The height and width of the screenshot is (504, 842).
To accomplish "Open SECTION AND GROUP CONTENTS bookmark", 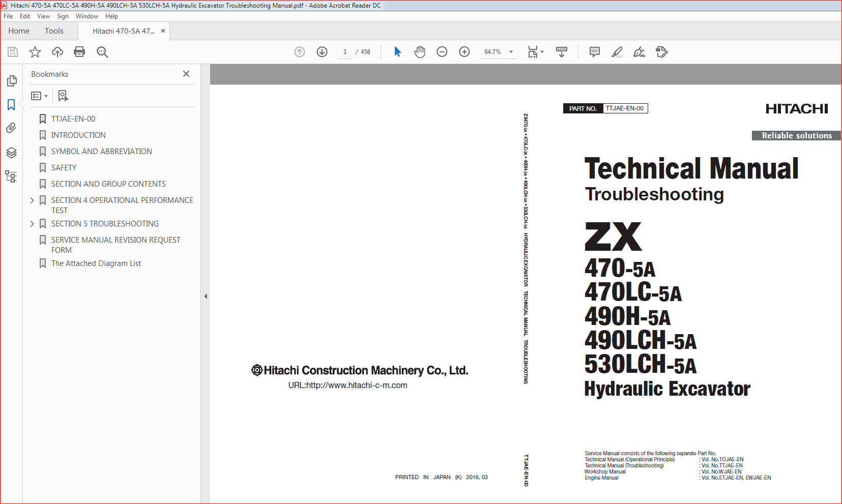I will (x=108, y=184).
